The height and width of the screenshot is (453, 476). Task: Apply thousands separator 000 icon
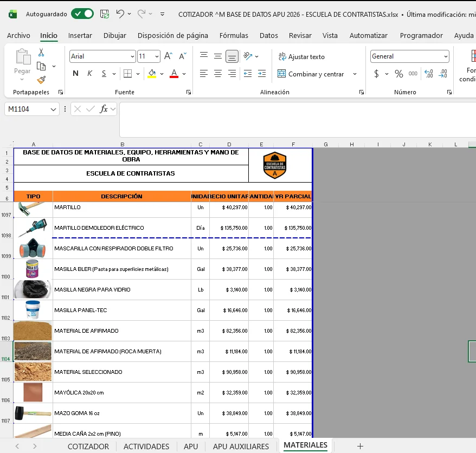point(413,74)
